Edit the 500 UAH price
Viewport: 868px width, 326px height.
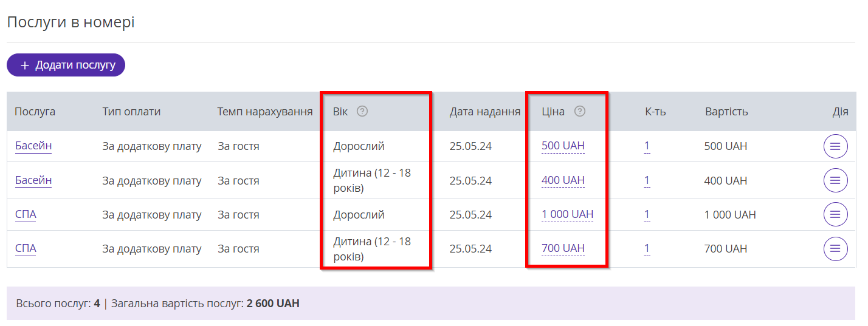point(563,146)
